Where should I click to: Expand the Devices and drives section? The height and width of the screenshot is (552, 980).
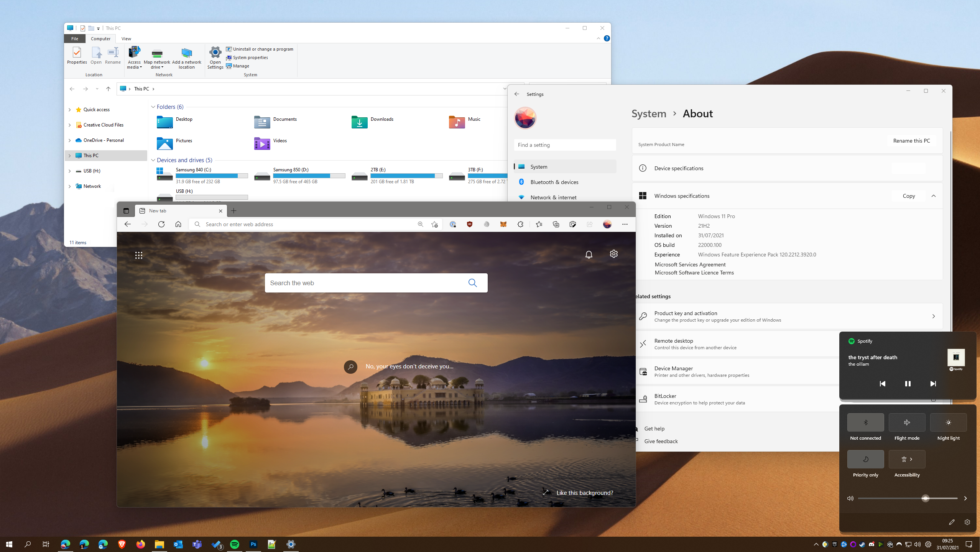coord(153,159)
